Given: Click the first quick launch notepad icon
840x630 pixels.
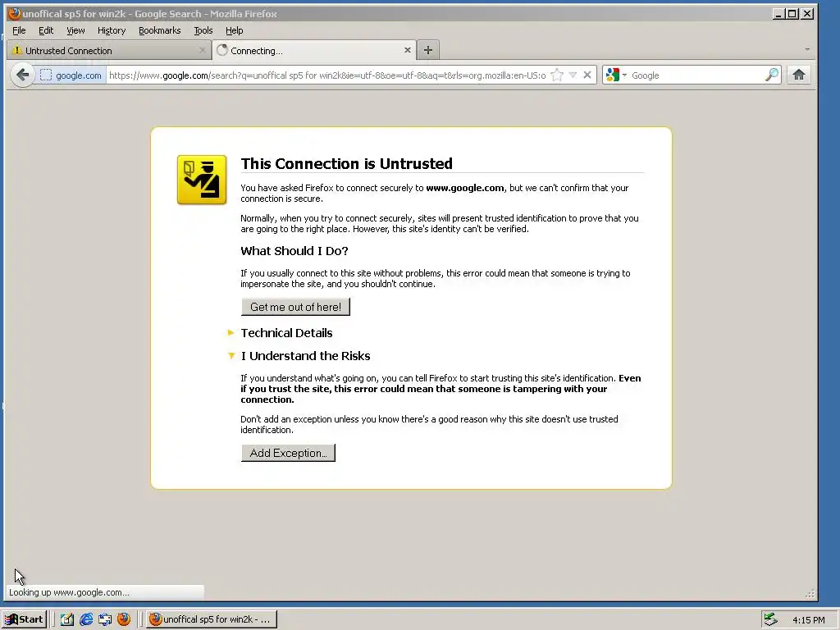Looking at the screenshot, I should tap(67, 619).
